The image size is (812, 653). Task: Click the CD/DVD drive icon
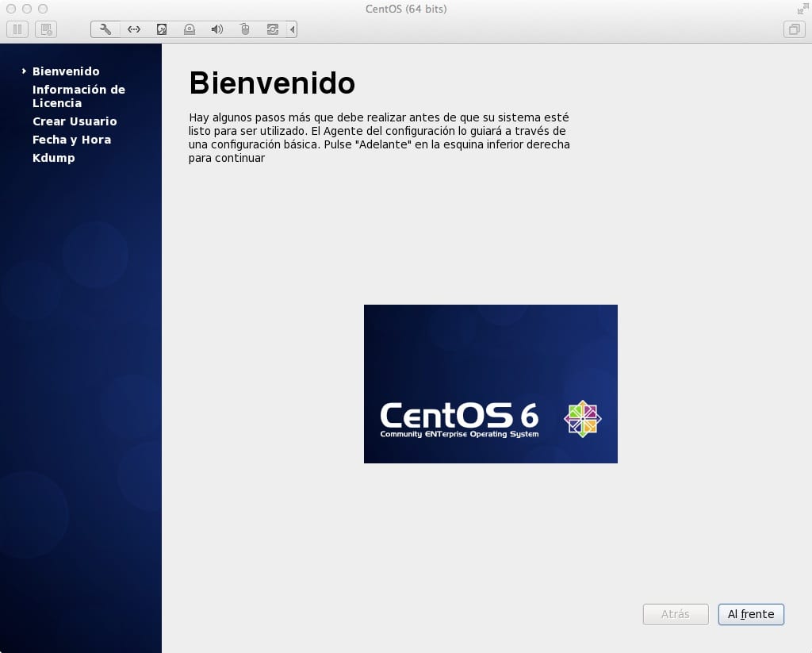pos(189,29)
